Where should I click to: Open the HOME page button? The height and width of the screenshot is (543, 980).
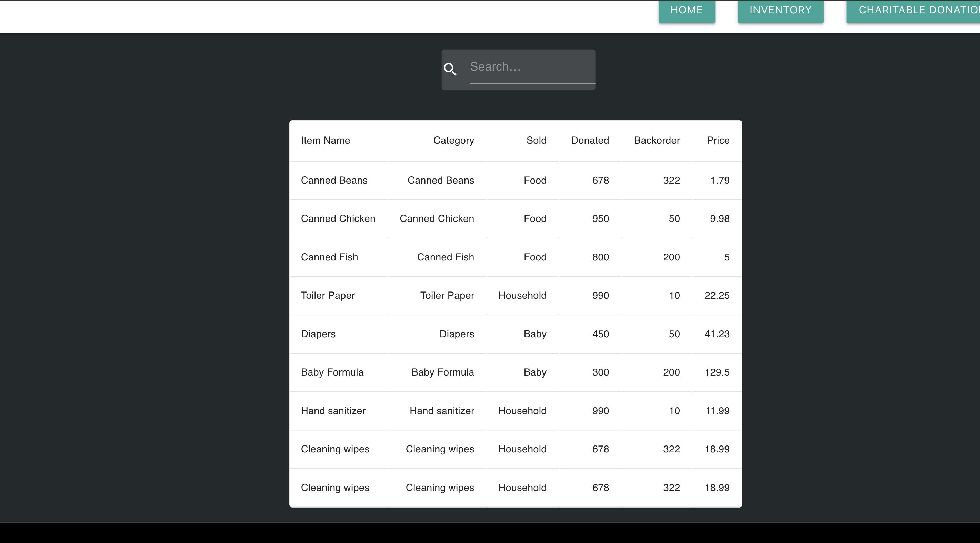click(686, 11)
